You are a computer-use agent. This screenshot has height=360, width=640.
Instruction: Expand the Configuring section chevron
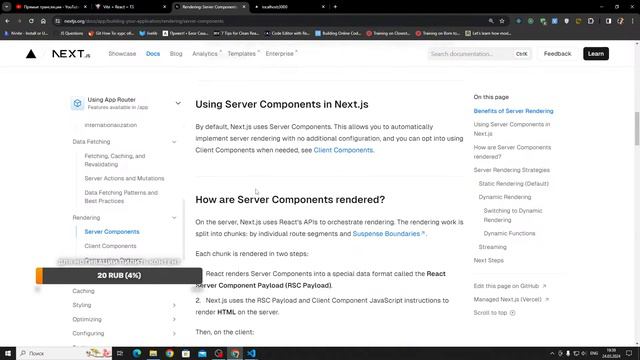coord(174,333)
